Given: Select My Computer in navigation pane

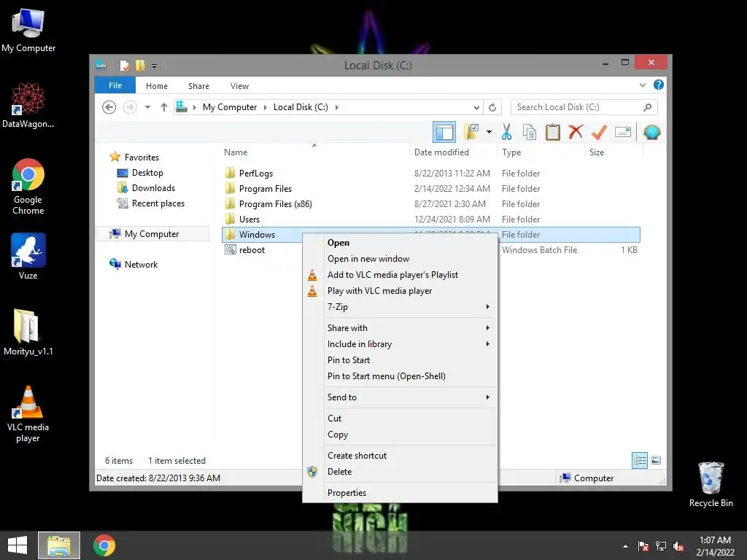Looking at the screenshot, I should pyautogui.click(x=152, y=234).
